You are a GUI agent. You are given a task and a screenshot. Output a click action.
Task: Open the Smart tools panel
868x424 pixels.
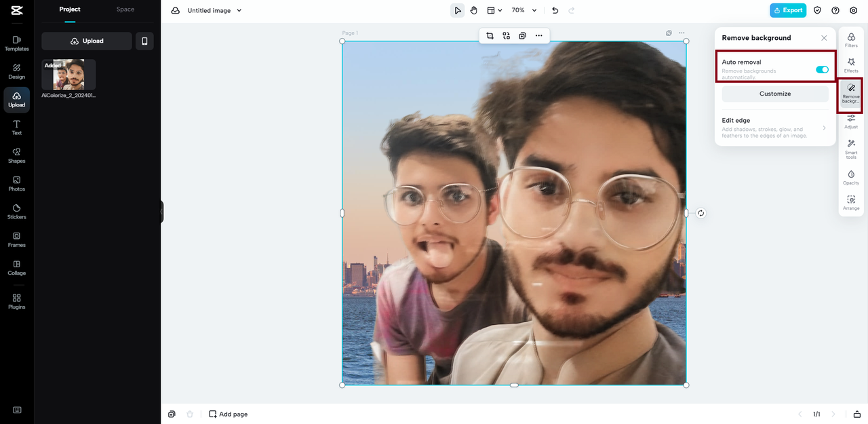851,149
